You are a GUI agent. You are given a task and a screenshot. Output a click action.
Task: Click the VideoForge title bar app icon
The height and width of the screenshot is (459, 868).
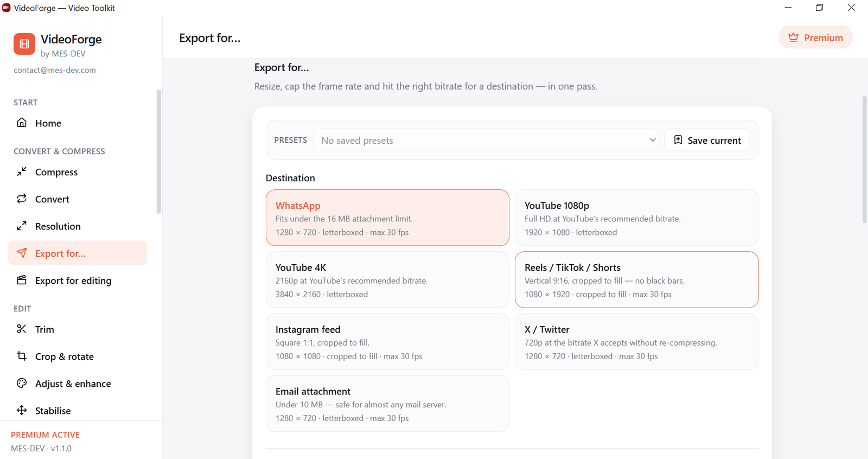(x=7, y=8)
